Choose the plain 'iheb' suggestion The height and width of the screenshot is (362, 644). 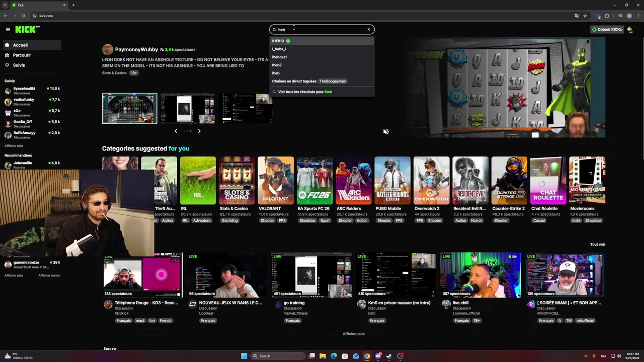[x=322, y=73]
